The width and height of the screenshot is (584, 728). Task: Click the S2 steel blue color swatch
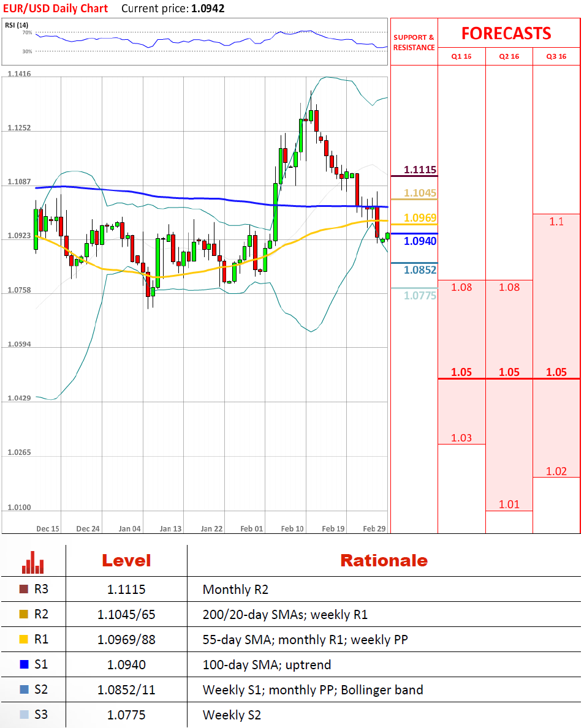click(x=24, y=689)
